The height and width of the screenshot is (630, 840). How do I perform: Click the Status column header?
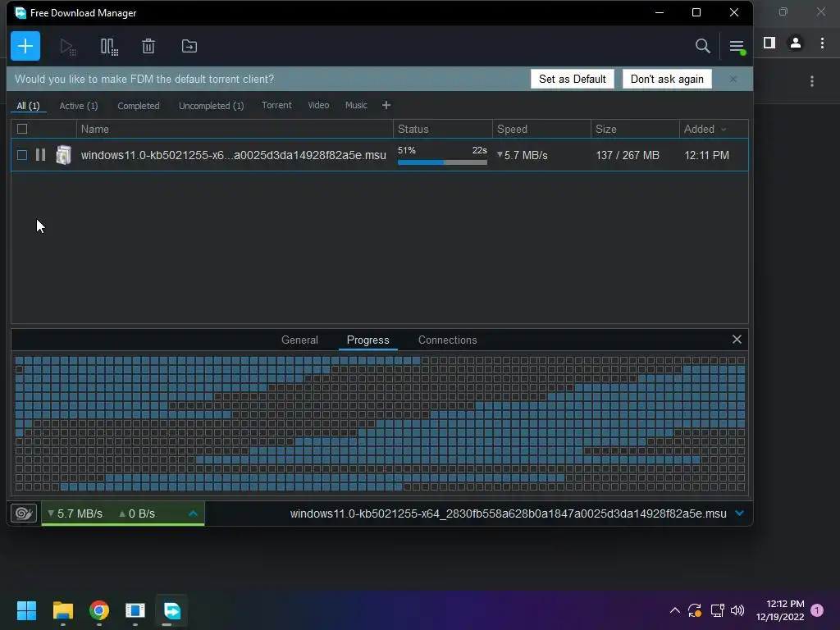[x=442, y=129]
